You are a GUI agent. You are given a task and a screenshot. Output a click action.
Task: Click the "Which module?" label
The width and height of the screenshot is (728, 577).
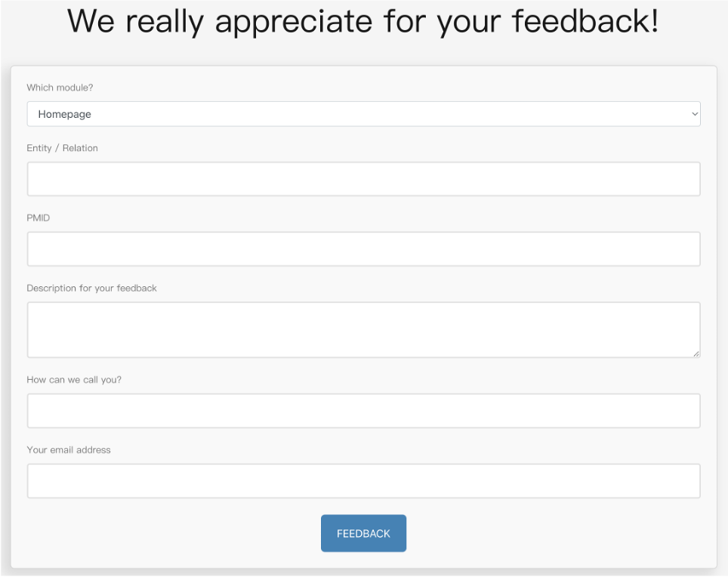coord(60,88)
